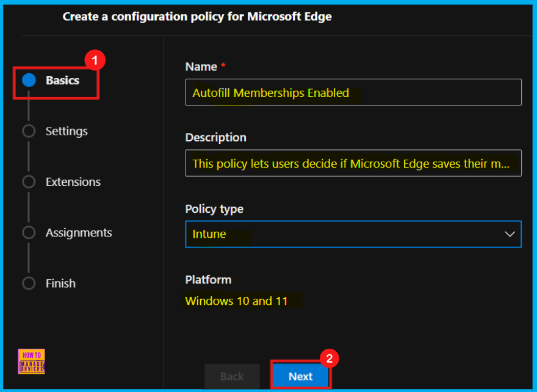Click the 'Policy type' label

click(214, 208)
